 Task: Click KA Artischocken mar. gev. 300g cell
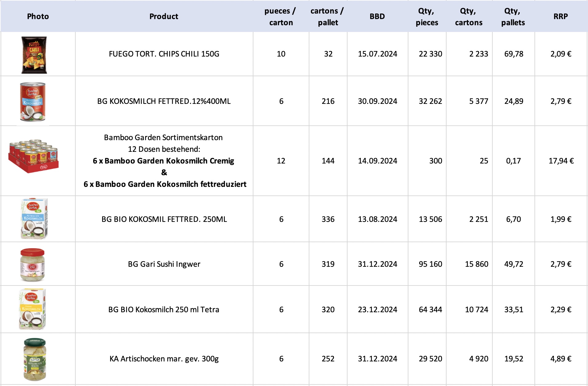(x=164, y=359)
